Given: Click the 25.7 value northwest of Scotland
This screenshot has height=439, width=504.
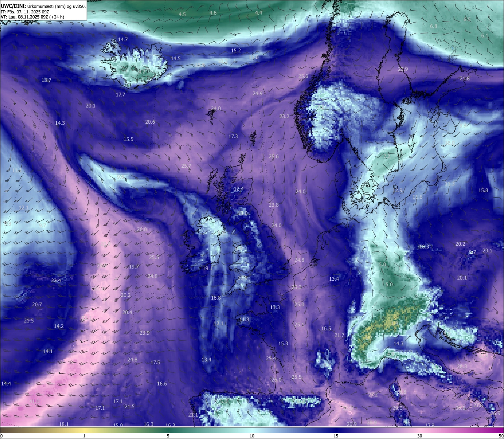Looking at the screenshot, I should (186, 166).
